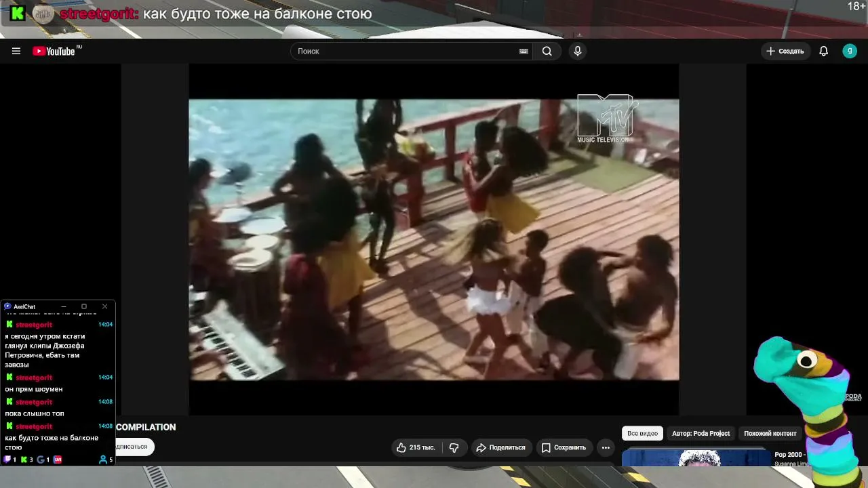This screenshot has width=868, height=488.
Task: Click the Google 'G' counter in AxelChat
Action: click(x=43, y=460)
